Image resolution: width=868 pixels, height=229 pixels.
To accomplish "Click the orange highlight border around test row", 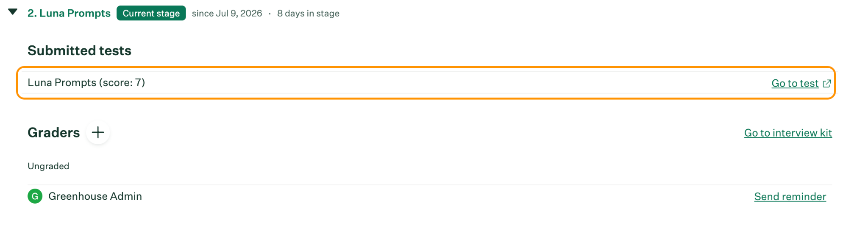I will 426,67.
